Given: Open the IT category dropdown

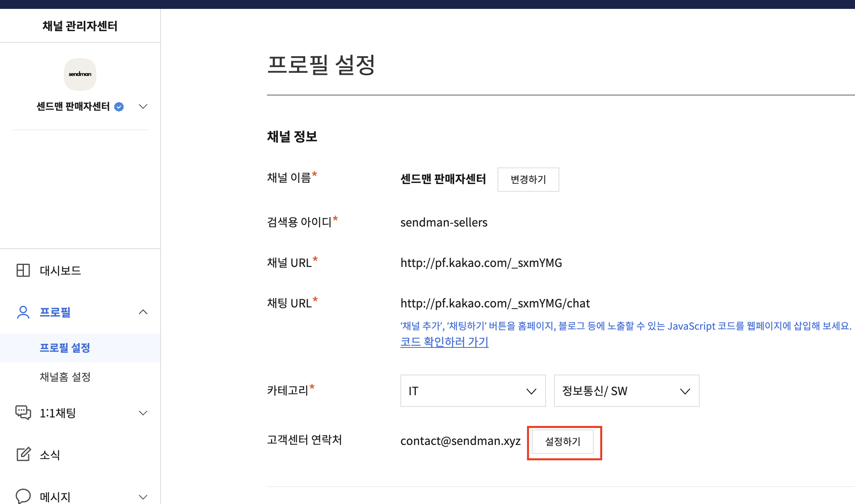Looking at the screenshot, I should coord(473,391).
